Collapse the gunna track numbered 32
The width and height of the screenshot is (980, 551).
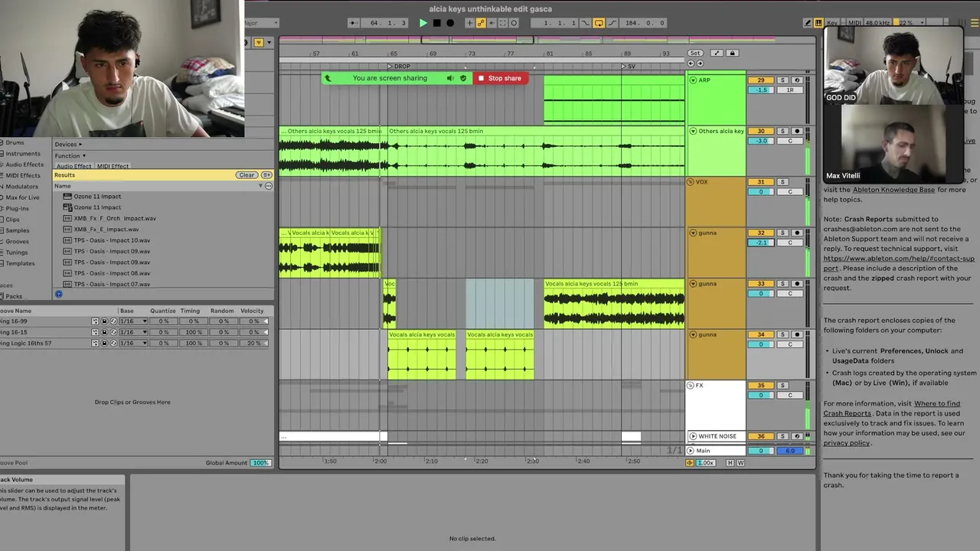coord(693,233)
